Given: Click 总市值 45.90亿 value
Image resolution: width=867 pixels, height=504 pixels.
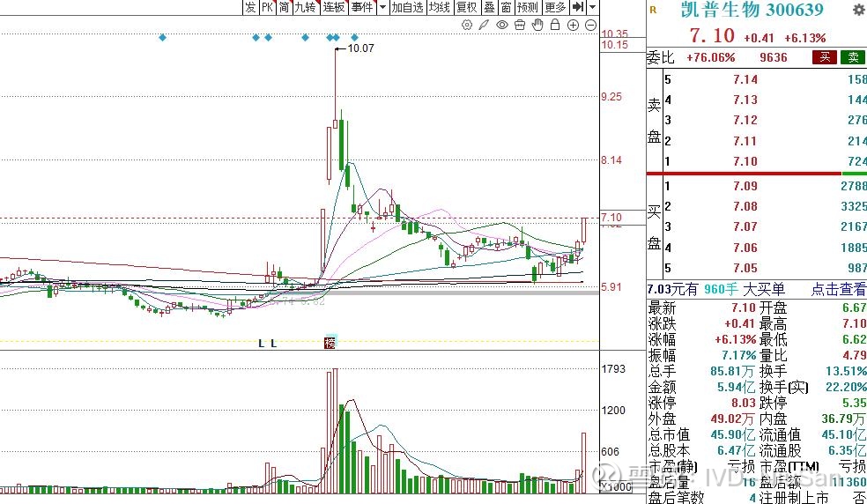Looking at the screenshot, I should [733, 435].
